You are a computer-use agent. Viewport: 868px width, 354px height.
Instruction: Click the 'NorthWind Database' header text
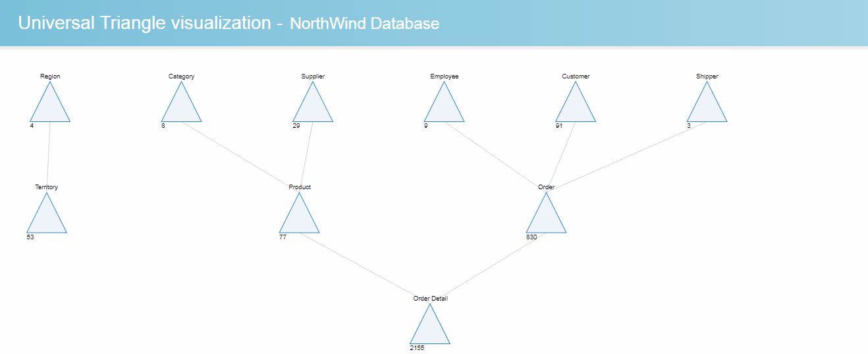[x=365, y=24]
